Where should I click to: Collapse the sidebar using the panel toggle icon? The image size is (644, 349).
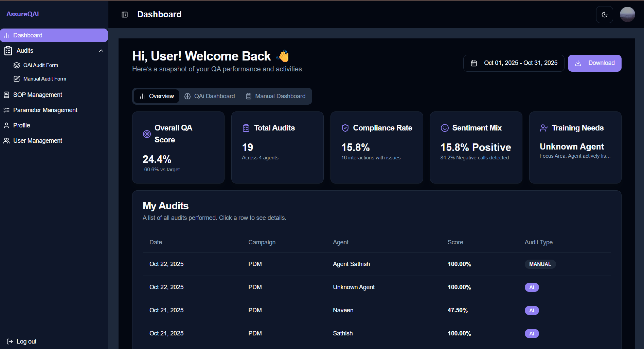click(125, 15)
